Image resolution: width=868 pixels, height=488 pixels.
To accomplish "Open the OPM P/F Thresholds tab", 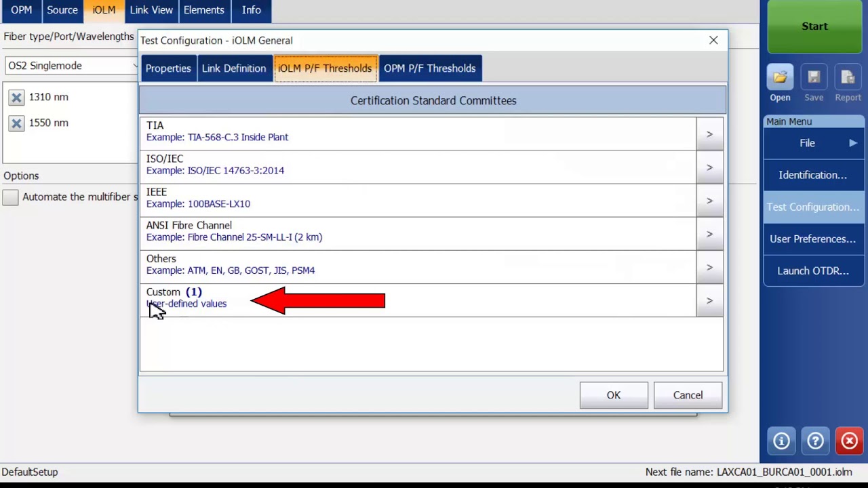I will tap(430, 68).
